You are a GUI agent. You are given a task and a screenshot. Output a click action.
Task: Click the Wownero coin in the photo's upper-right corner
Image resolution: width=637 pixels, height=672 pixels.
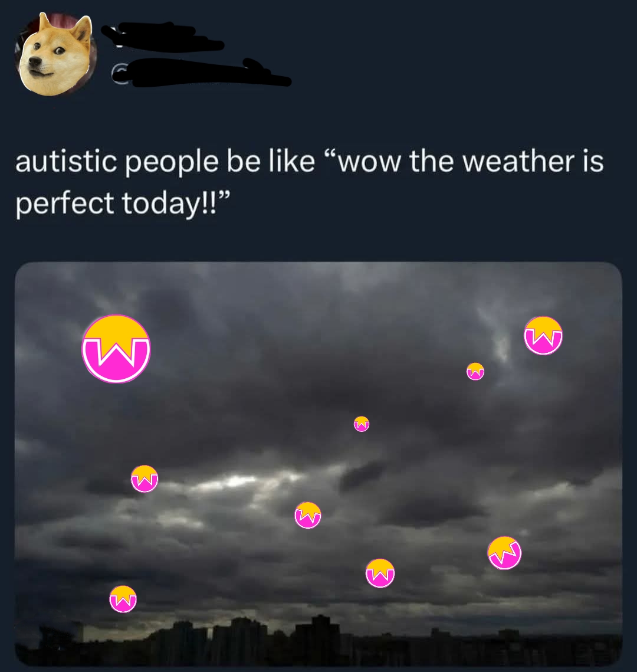[543, 336]
